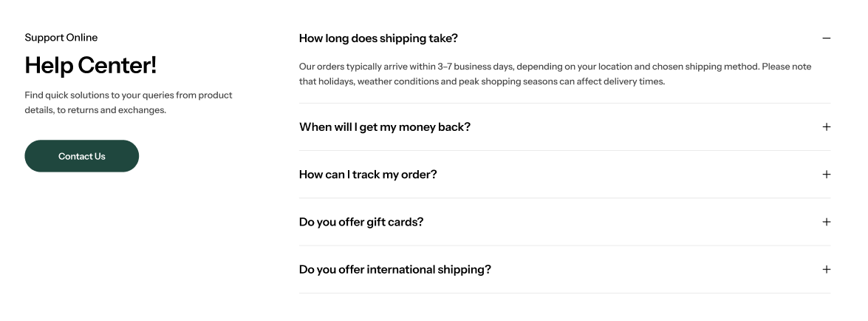
Task: Click the plus icon beside the money back question
Action: [826, 126]
